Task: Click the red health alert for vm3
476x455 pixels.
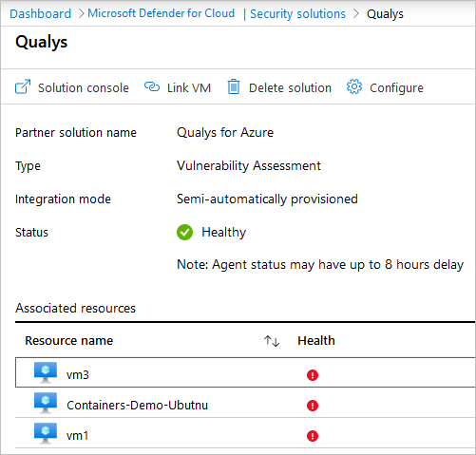Action: [x=313, y=375]
